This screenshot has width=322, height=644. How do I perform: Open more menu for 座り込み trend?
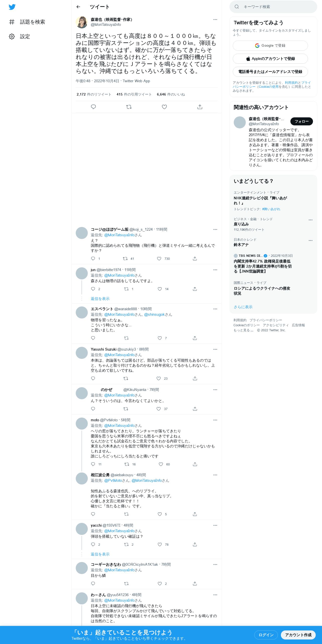coord(310,220)
